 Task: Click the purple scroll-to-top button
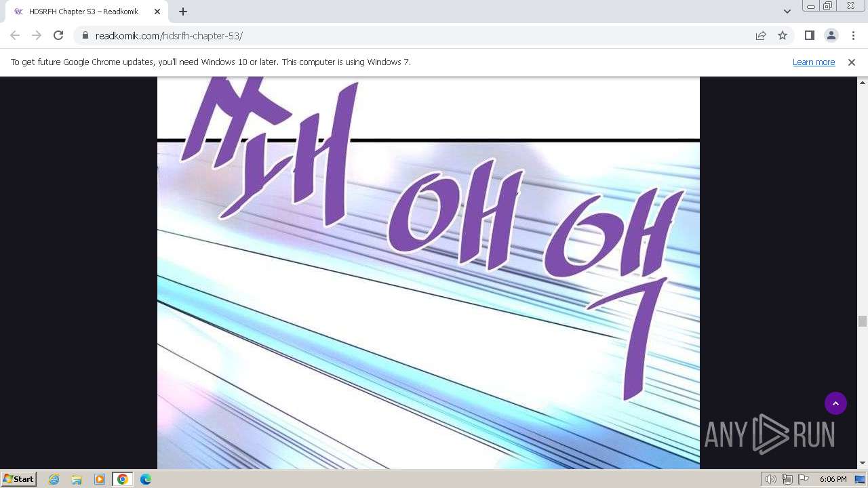835,403
